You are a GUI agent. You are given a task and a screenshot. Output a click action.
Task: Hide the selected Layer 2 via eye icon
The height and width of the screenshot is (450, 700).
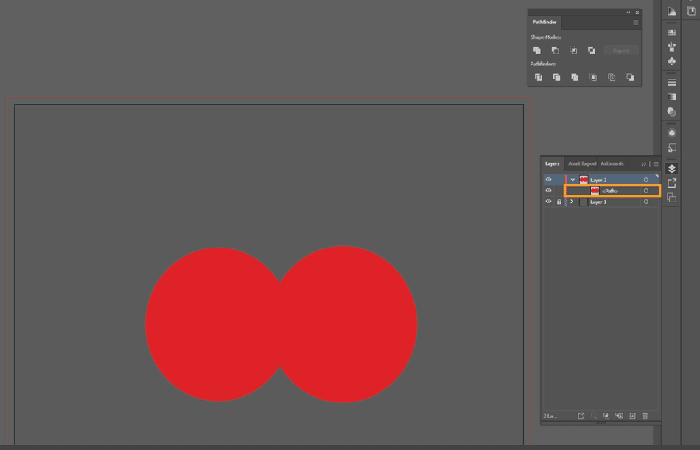[548, 179]
